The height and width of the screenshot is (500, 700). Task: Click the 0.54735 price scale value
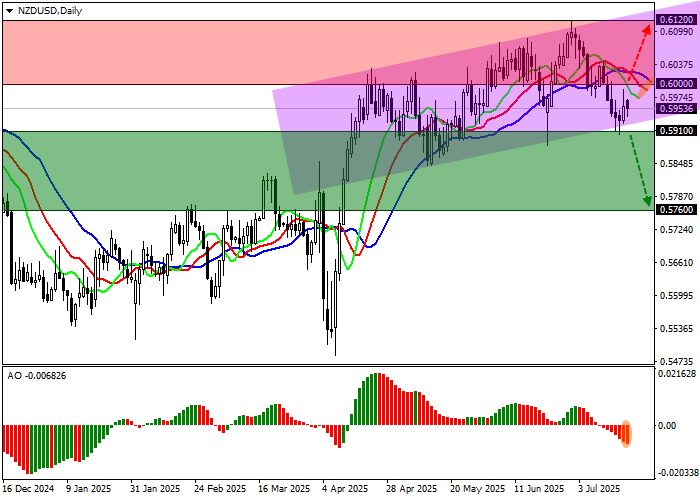676,362
